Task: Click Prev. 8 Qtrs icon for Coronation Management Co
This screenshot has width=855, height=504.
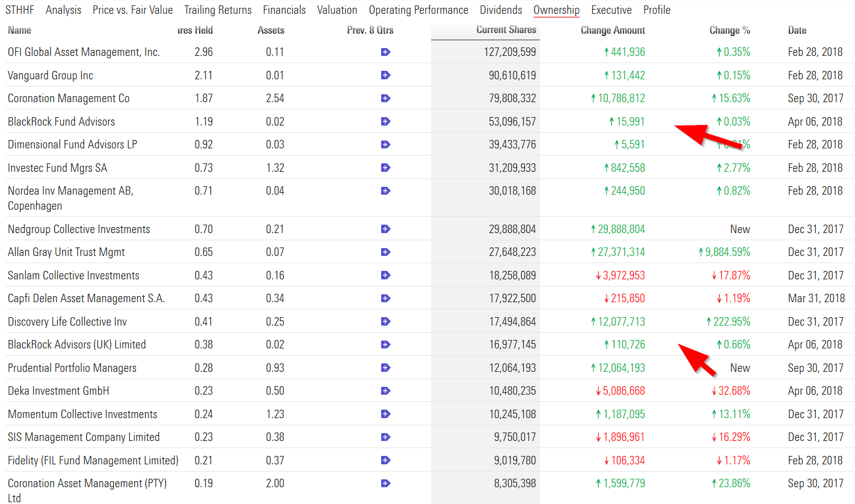Action: click(386, 99)
